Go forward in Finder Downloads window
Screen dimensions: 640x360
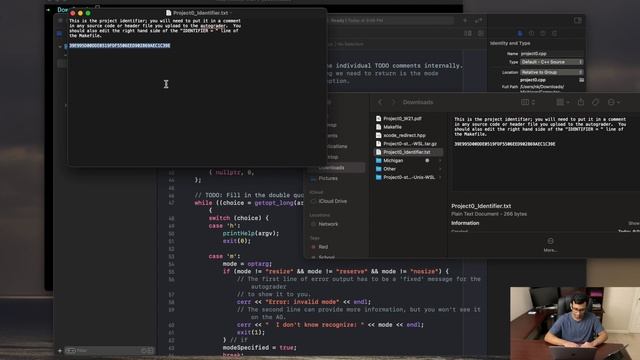(393, 102)
